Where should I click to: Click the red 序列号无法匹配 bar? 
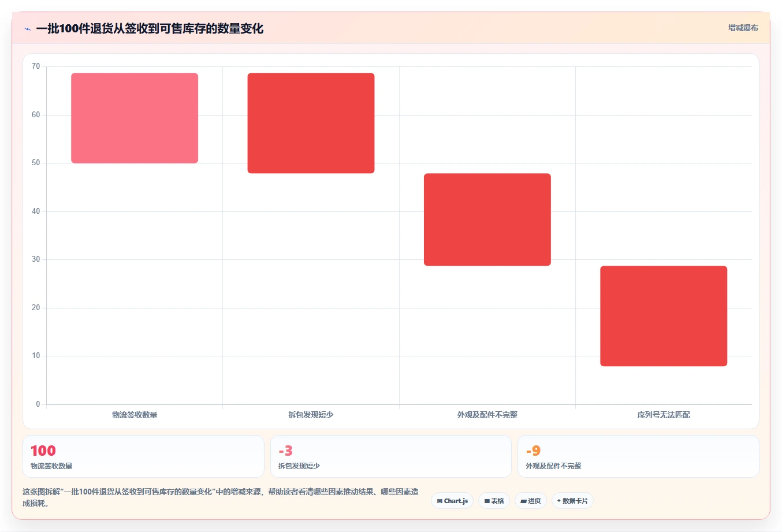tap(664, 316)
